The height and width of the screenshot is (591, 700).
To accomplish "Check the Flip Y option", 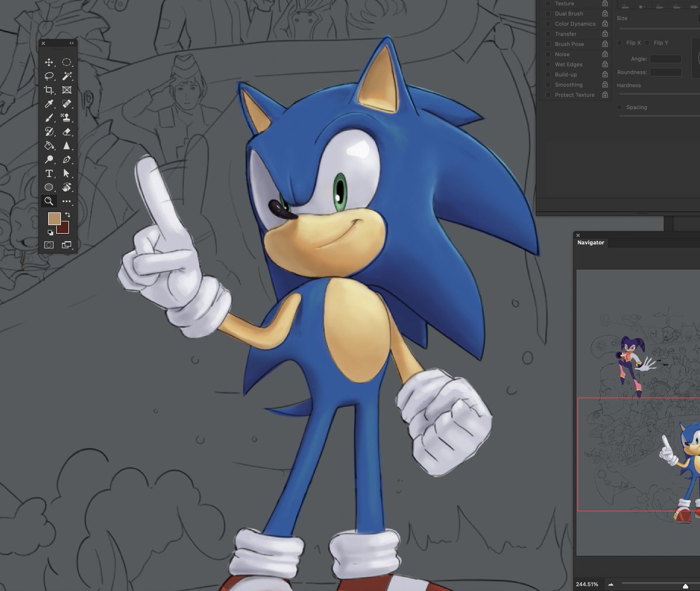I will pyautogui.click(x=647, y=43).
